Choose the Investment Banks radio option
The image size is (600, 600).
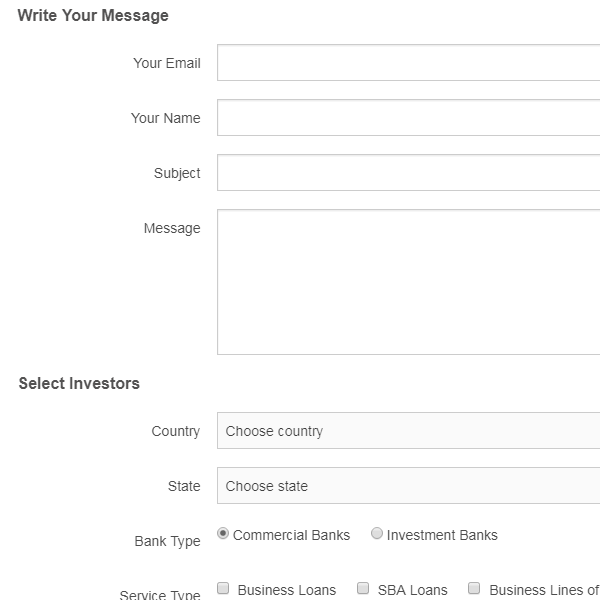point(377,534)
